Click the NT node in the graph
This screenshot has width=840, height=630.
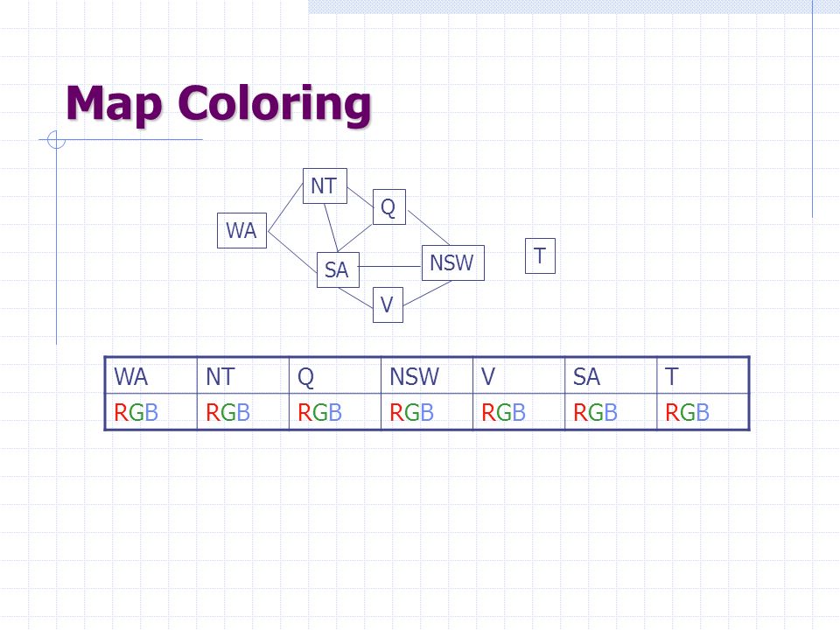[325, 185]
